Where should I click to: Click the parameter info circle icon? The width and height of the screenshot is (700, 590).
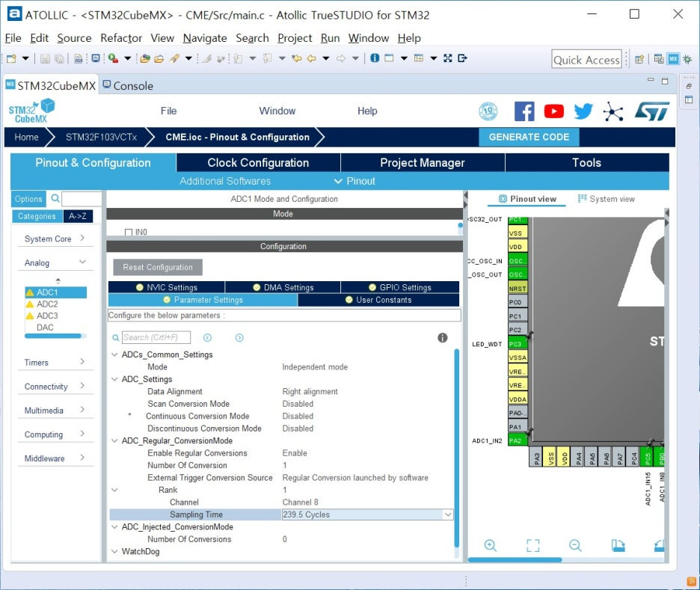coord(443,338)
